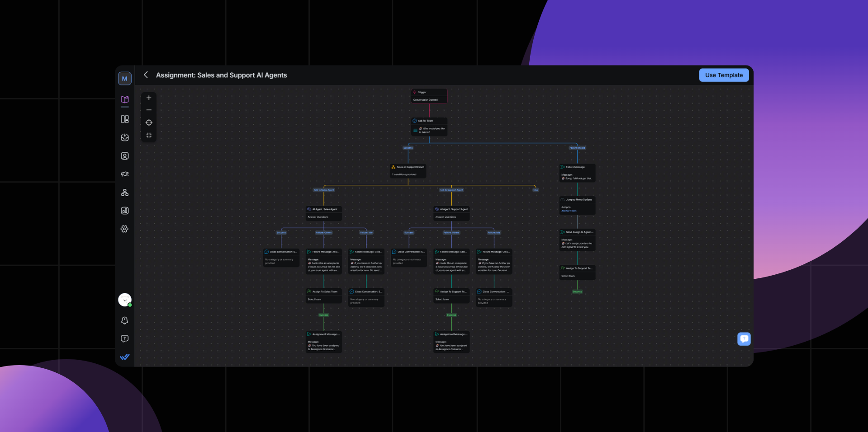Open Settings gear in sidebar
Image resolution: width=868 pixels, height=432 pixels.
(x=125, y=229)
